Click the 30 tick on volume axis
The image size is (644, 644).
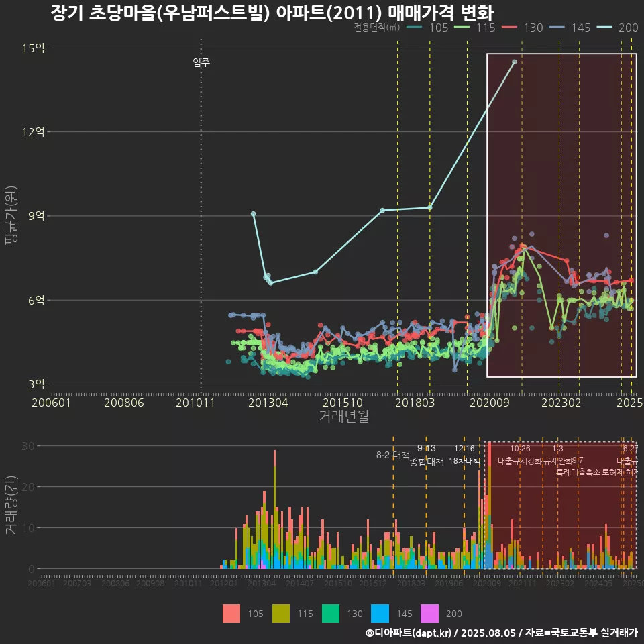coord(28,446)
